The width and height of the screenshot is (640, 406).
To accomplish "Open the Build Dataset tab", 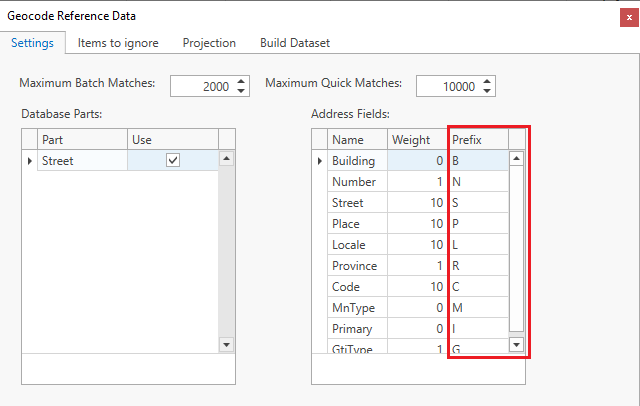I will click(x=295, y=43).
